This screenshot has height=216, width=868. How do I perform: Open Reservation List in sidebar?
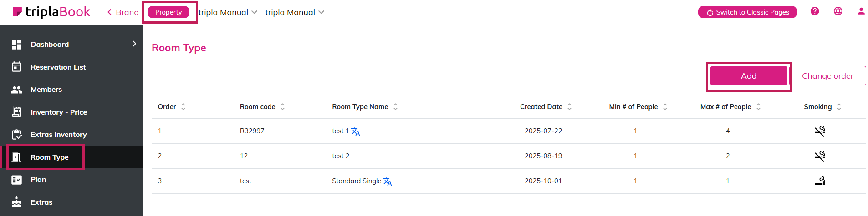click(58, 67)
